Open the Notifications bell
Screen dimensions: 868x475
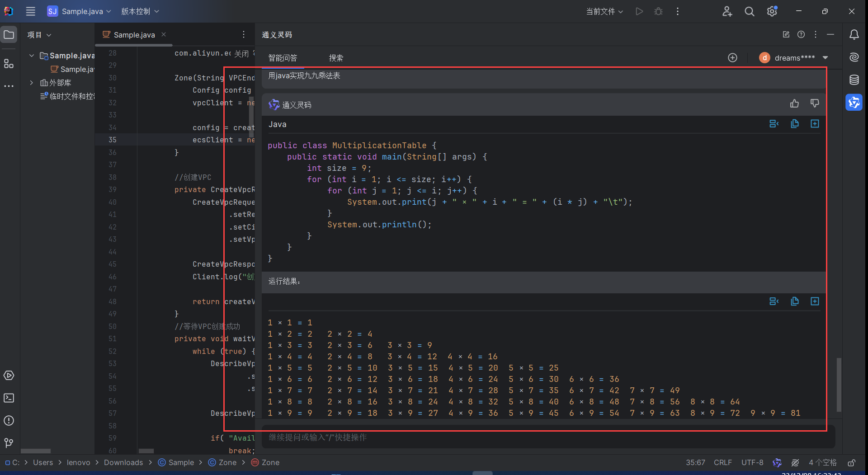coord(854,34)
